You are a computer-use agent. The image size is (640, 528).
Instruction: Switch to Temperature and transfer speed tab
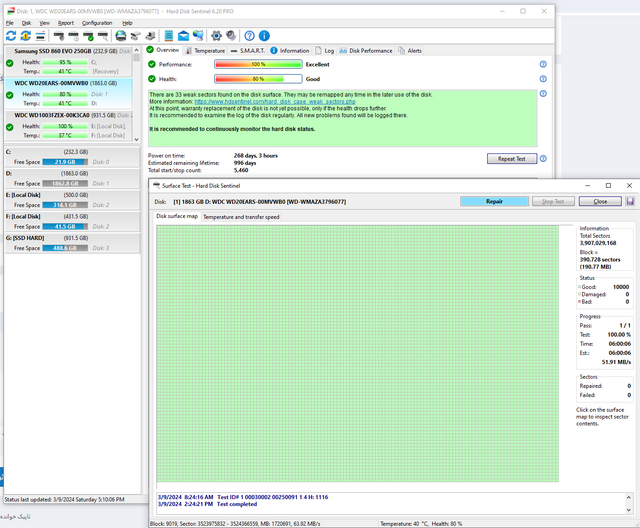click(x=241, y=216)
